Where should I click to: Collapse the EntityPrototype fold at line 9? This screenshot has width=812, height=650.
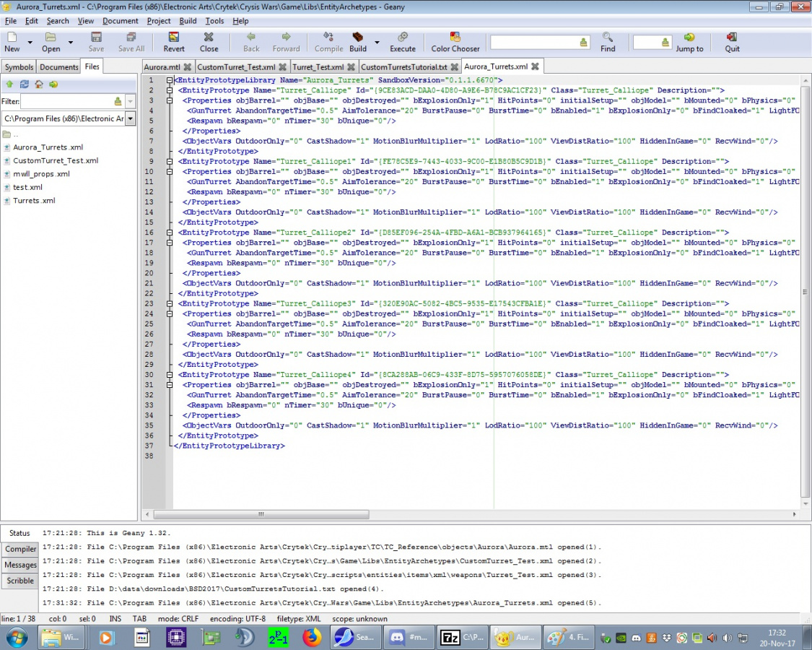tap(169, 162)
